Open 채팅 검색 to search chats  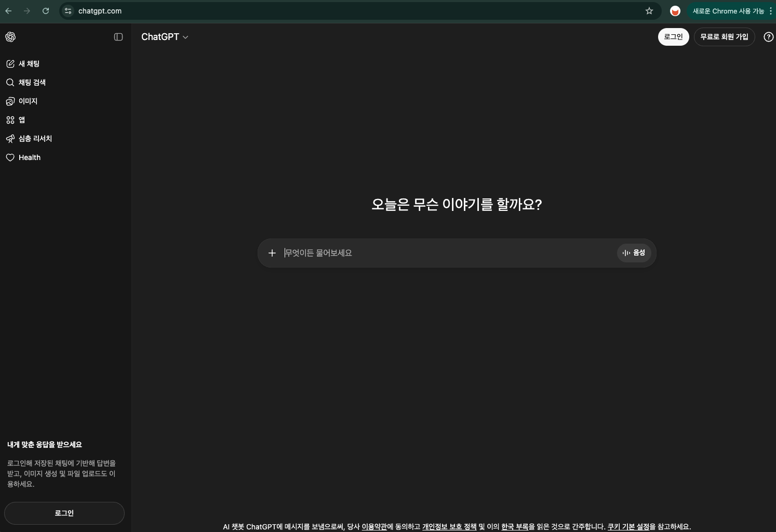[x=65, y=83]
